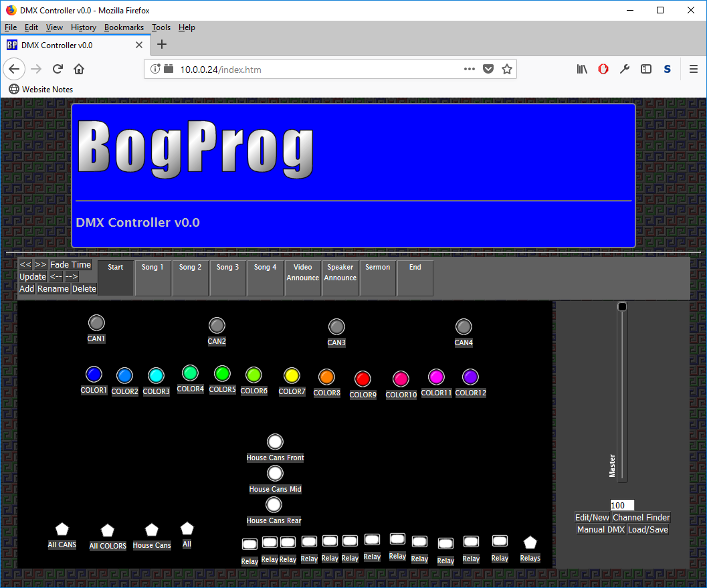The height and width of the screenshot is (588, 707).
Task: Select the blue COLOR1 light button
Action: tap(94, 373)
